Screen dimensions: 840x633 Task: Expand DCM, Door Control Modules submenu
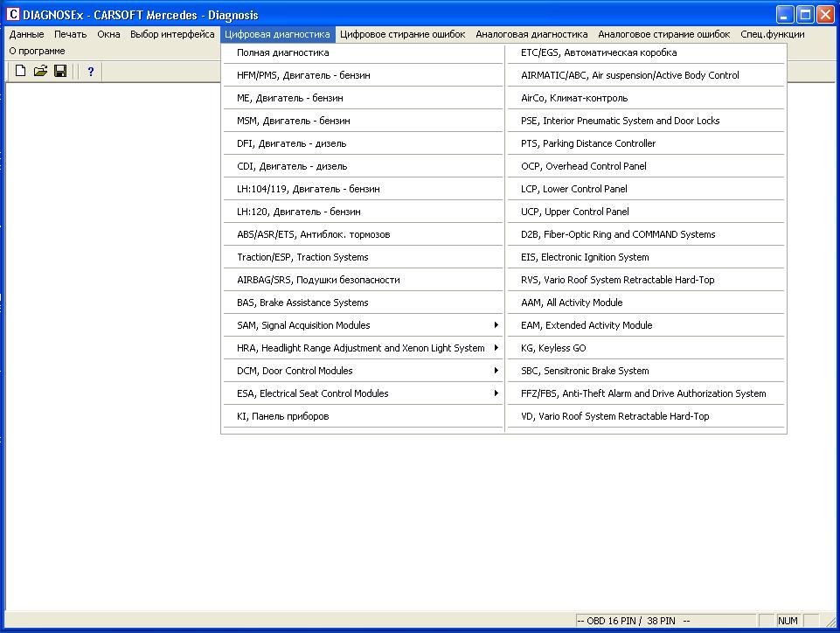[x=363, y=371]
